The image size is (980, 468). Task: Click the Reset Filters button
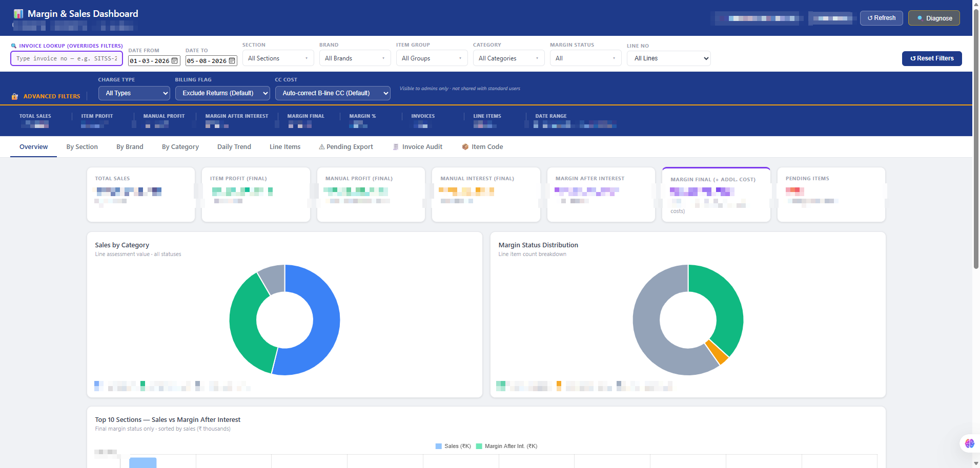click(x=932, y=58)
